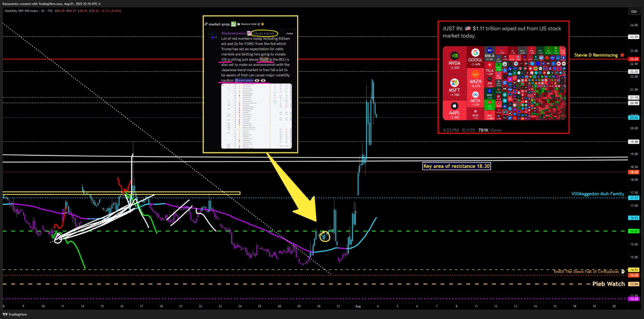
Task: Click the Amazon logo on AMZN tile
Action: click(x=475, y=75)
